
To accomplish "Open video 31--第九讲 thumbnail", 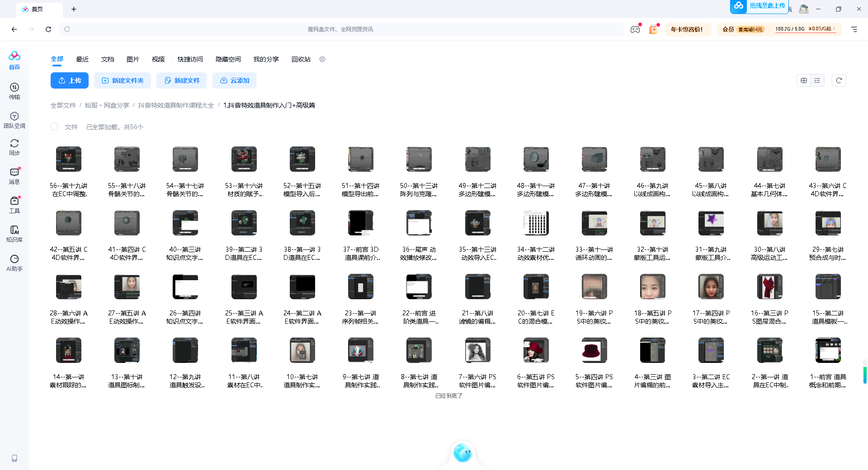I will (x=711, y=223).
